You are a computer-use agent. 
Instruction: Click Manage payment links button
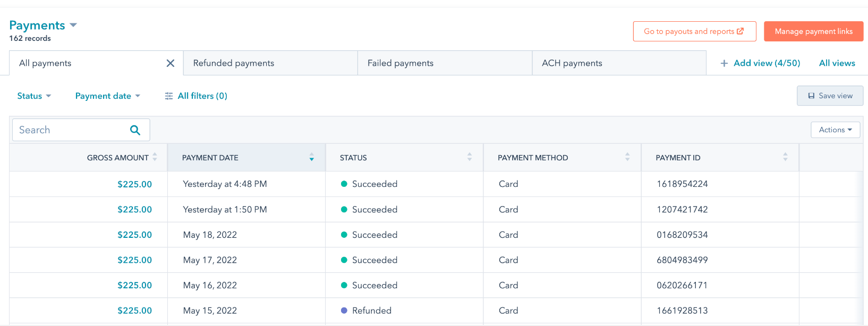click(x=813, y=31)
